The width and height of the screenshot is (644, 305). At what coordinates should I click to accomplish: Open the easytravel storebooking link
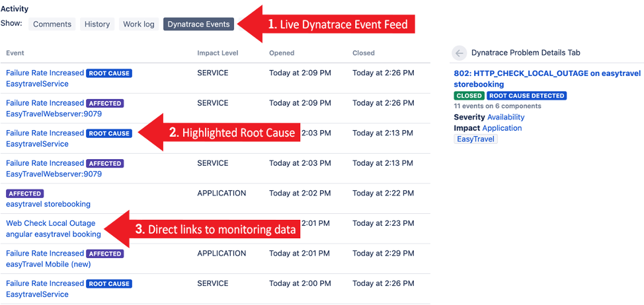pyautogui.click(x=48, y=204)
